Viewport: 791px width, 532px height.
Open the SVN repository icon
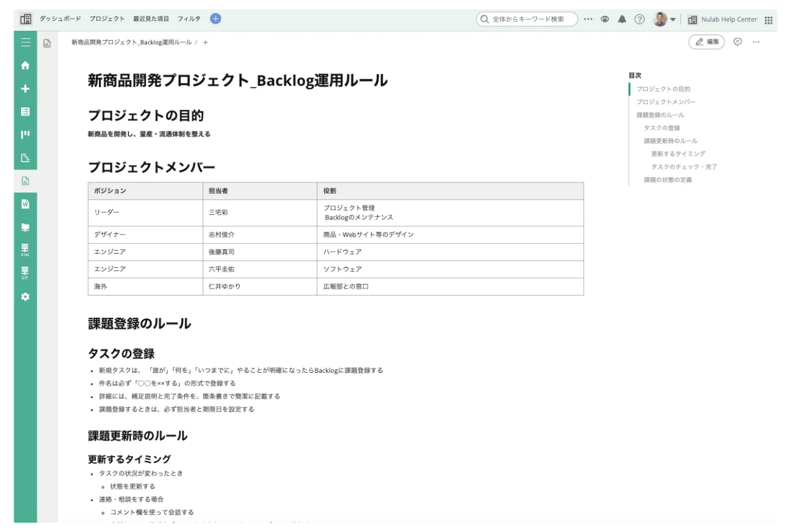tap(26, 249)
